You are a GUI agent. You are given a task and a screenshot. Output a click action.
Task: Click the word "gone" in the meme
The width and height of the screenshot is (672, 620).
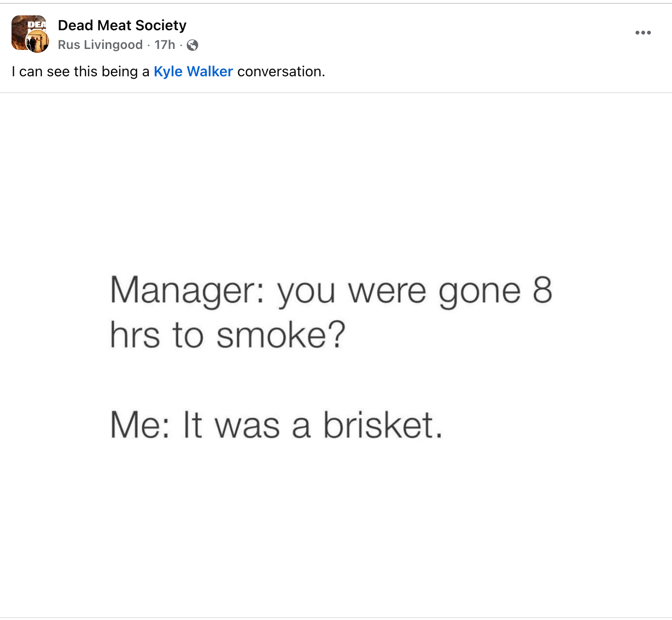[x=480, y=291]
